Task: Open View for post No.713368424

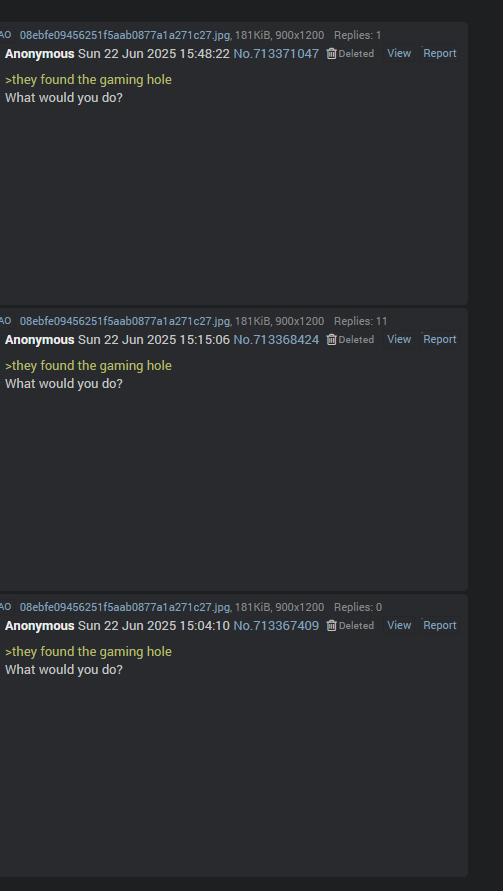Action: tap(399, 339)
